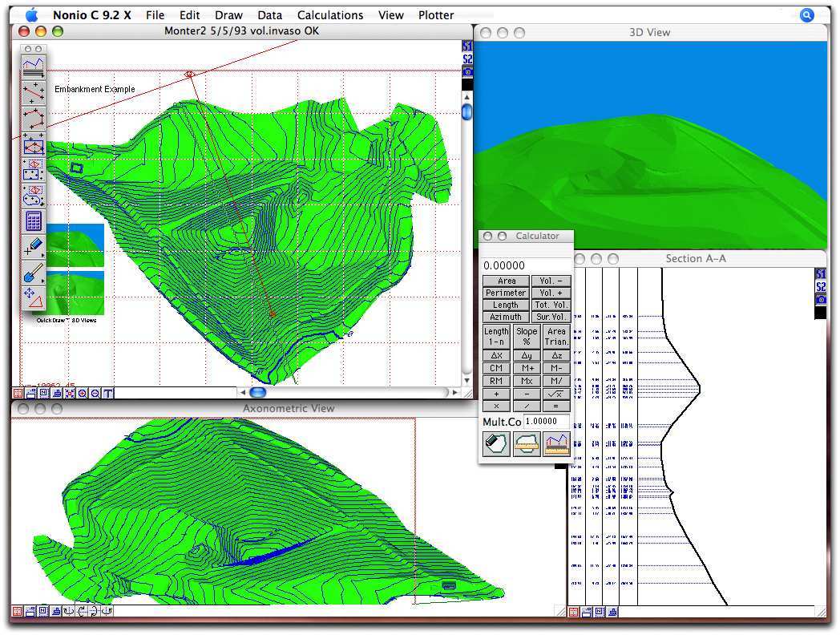This screenshot has height=635, width=840.
Task: Open the Apple menu
Action: tap(32, 15)
